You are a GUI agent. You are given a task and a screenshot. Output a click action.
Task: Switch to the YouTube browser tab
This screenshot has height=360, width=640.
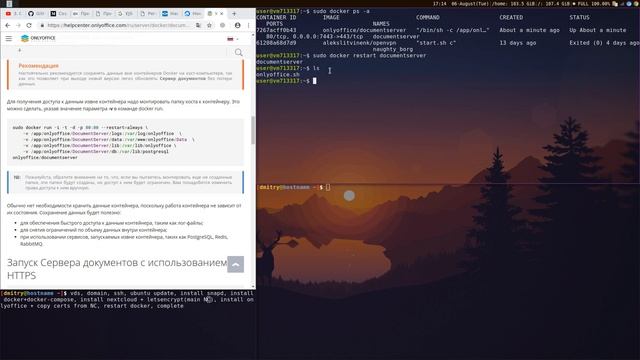[13, 13]
